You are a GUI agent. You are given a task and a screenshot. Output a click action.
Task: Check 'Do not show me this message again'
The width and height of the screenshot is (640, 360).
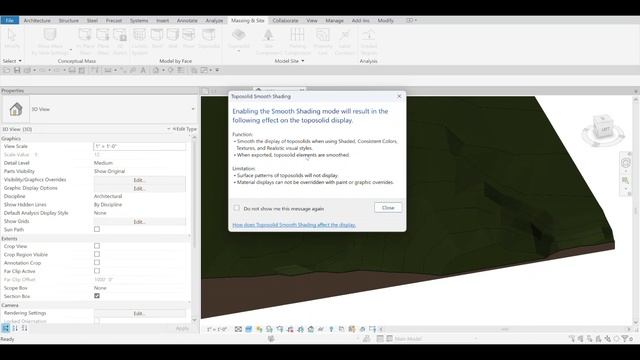tap(236, 208)
